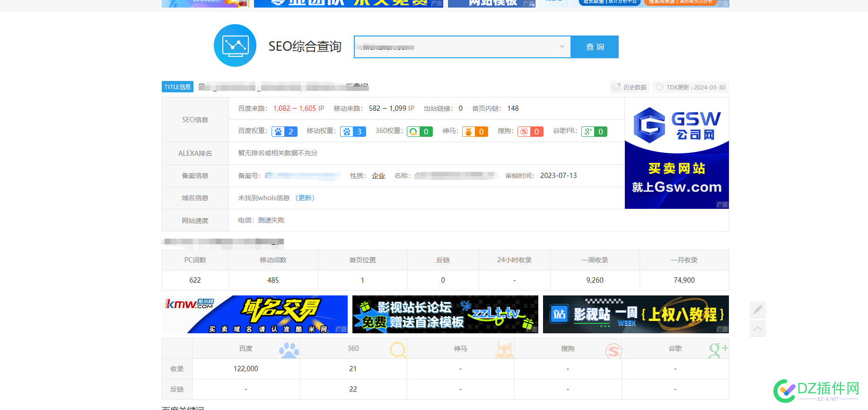
Task: Click the 神马 orange weight badge
Action: [x=475, y=132]
